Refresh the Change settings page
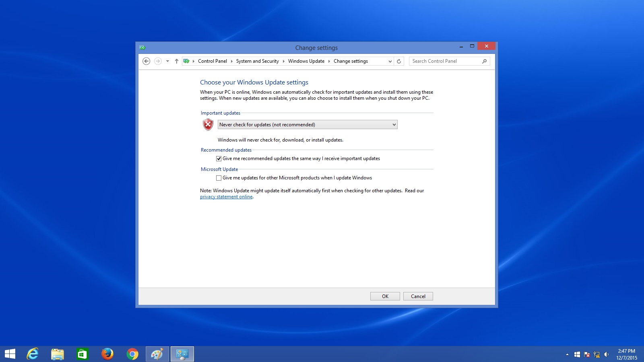 pos(399,61)
